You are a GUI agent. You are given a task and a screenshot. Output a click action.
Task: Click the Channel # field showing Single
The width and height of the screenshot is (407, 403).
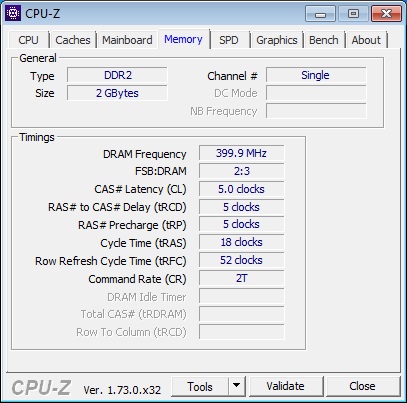(x=316, y=75)
